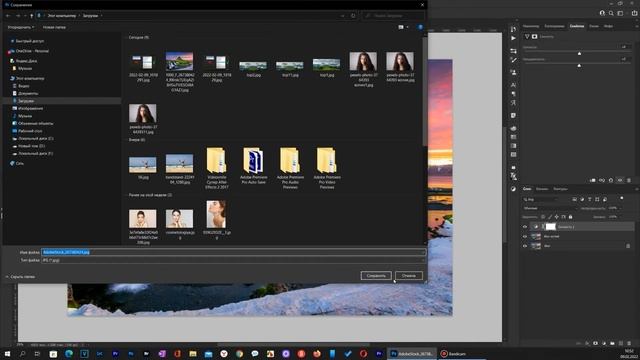Viewport: 640px width, 360px height.
Task: Open Упорядочить dropdown in save dialog
Action: [20, 27]
